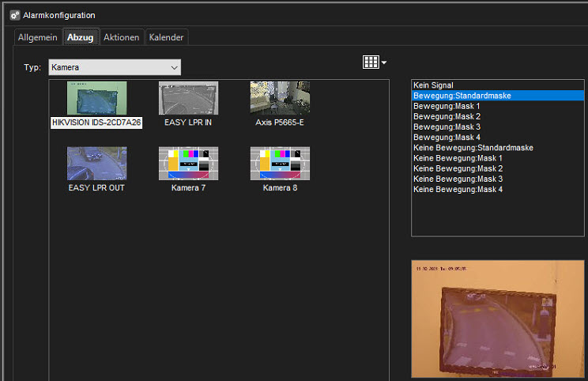Open the grid view layout icon

pyautogui.click(x=371, y=62)
